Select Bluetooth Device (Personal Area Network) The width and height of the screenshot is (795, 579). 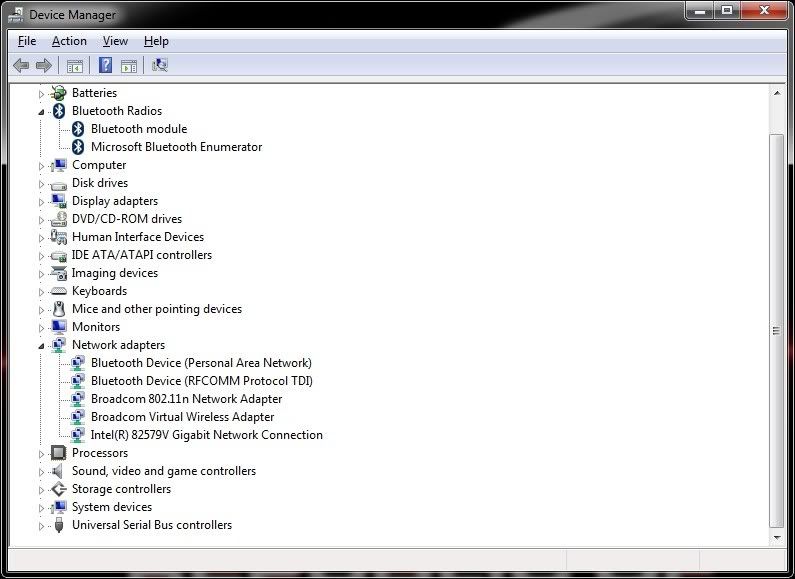point(201,363)
